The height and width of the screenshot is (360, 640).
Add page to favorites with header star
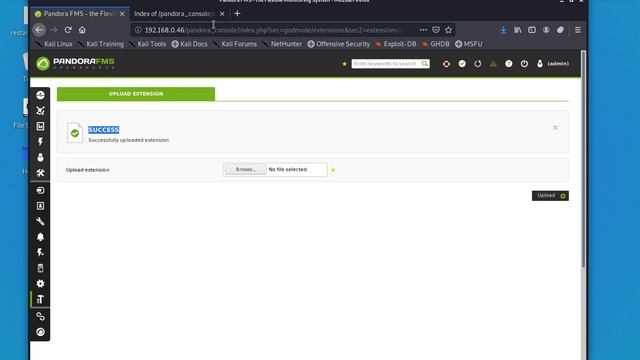click(x=344, y=64)
